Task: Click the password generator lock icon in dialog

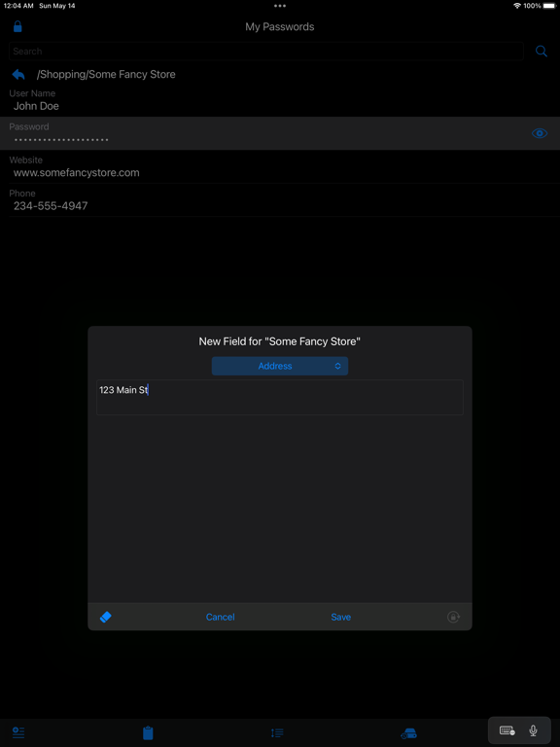Action: pos(453,617)
